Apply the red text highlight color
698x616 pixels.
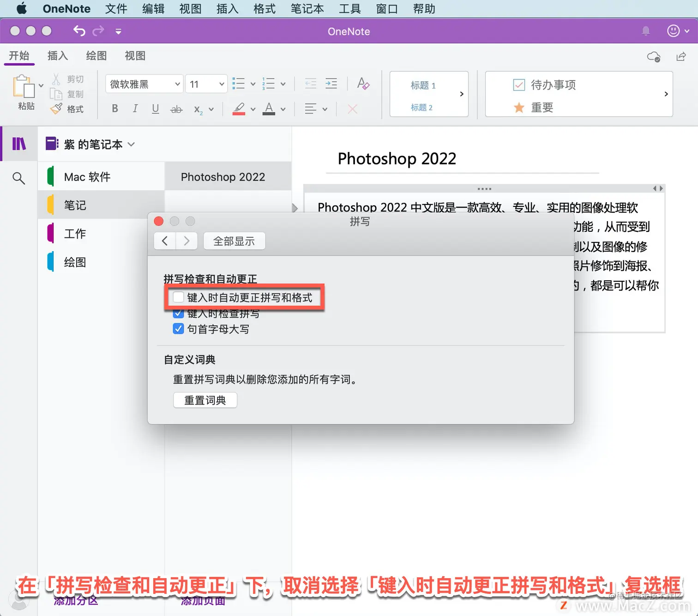click(239, 109)
